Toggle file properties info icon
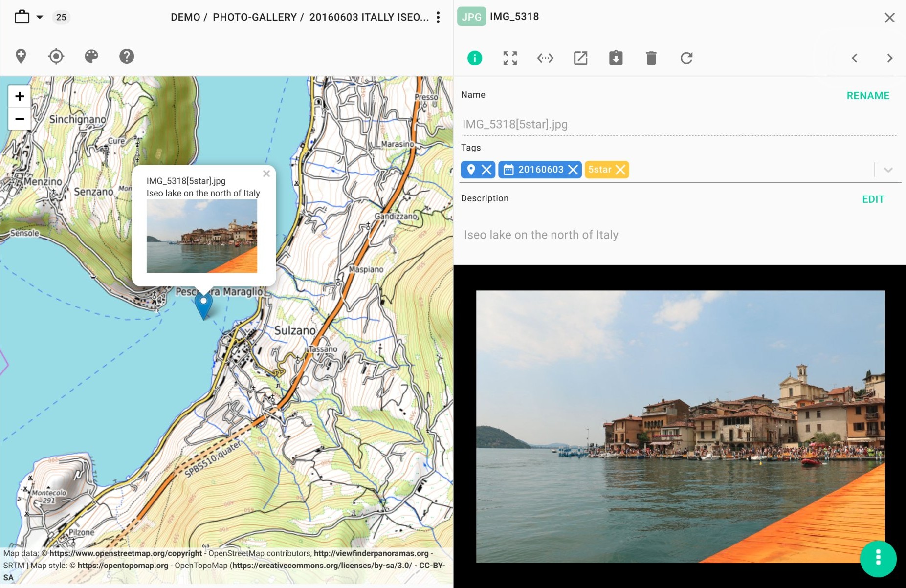The height and width of the screenshot is (588, 906). pyautogui.click(x=475, y=58)
